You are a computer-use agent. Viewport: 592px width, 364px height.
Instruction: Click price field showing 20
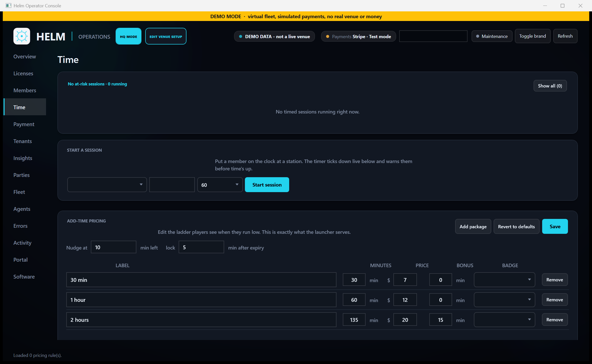405,320
